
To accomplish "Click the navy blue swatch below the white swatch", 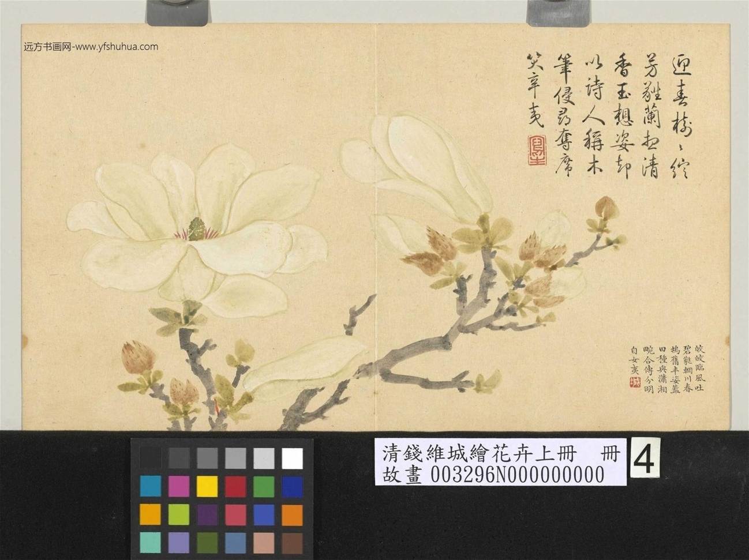I will 293,486.
